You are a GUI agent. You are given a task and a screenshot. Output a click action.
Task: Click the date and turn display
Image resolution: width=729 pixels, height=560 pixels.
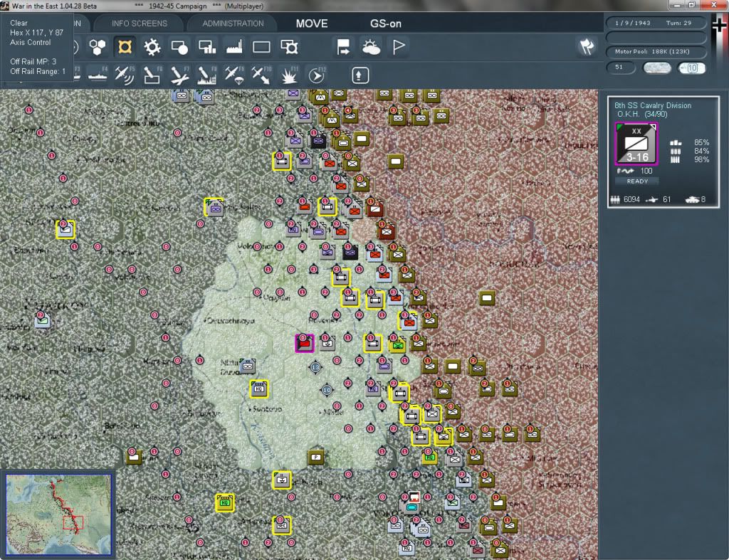(655, 23)
